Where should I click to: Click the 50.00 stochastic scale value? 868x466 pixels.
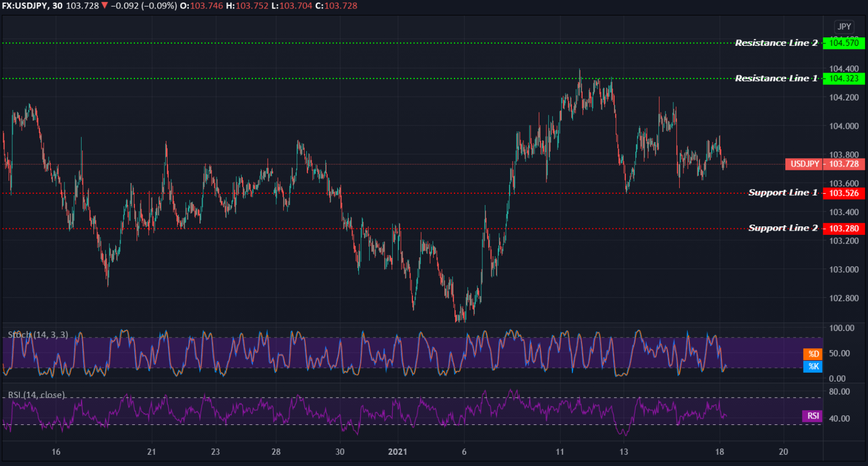click(x=839, y=353)
